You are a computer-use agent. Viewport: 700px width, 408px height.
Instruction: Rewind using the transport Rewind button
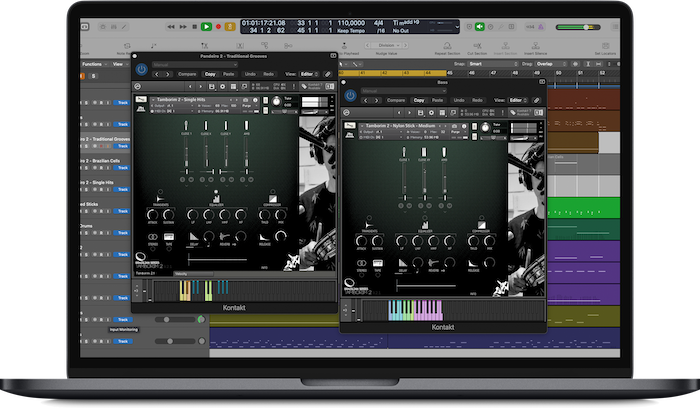pos(171,27)
